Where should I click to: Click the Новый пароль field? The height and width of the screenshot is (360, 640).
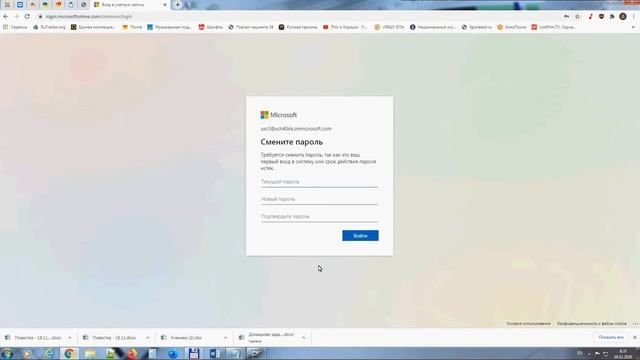(319, 199)
